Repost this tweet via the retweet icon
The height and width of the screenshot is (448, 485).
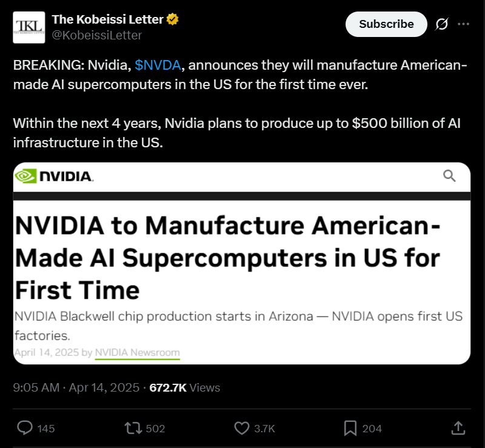point(133,429)
